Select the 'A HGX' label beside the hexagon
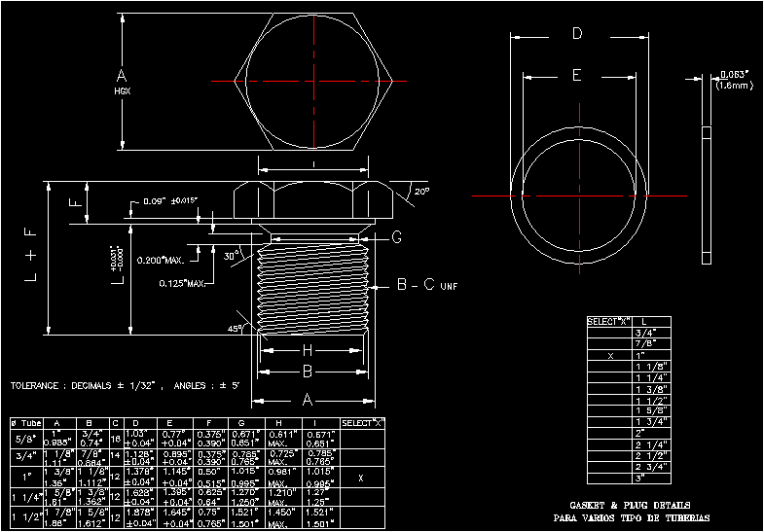 pos(122,81)
